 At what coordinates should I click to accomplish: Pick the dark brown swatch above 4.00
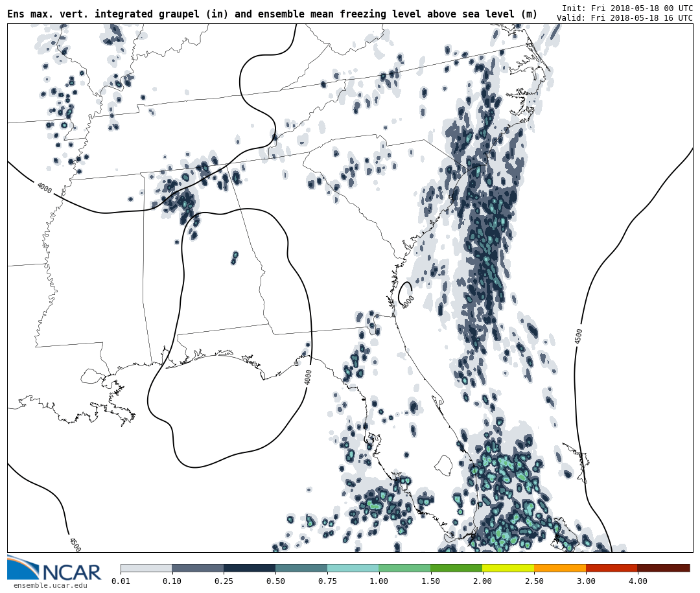click(x=664, y=568)
